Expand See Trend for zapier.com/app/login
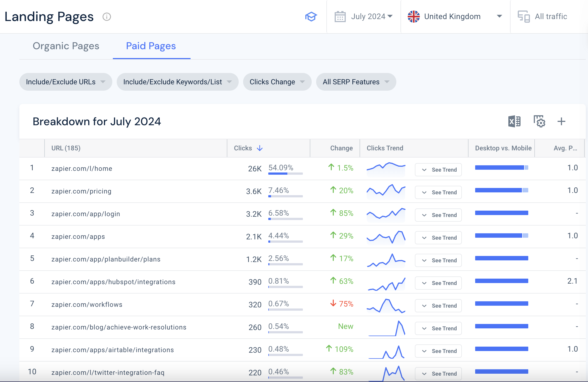This screenshot has height=382, width=588. (438, 215)
